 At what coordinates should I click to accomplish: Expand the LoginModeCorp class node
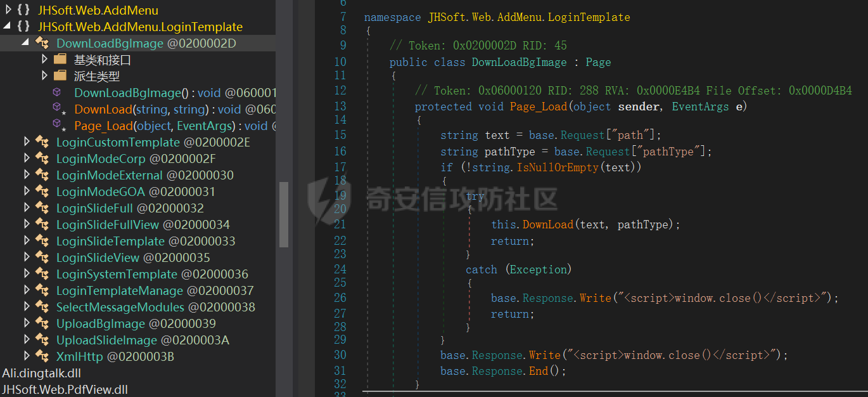coord(27,159)
